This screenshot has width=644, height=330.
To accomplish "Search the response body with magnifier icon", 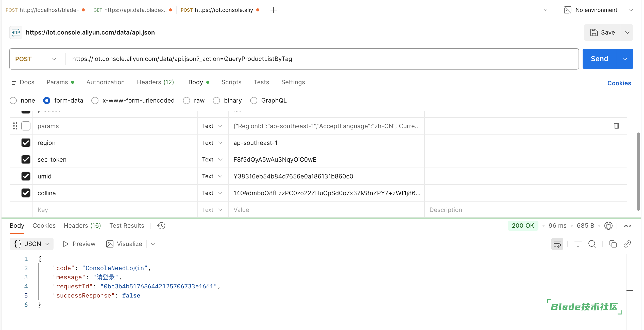I will 592,244.
